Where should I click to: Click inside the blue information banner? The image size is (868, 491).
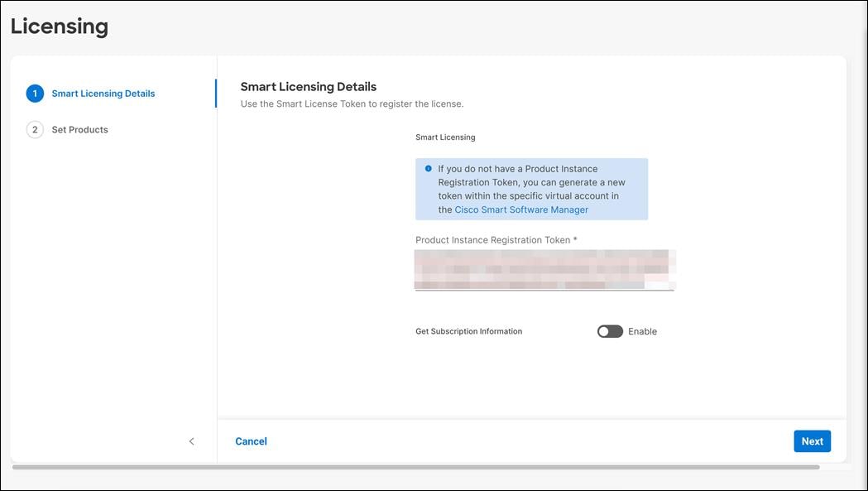(531, 188)
